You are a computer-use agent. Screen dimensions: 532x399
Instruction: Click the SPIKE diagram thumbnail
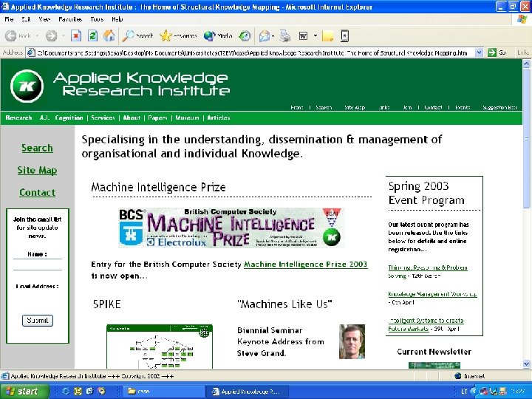point(160,347)
